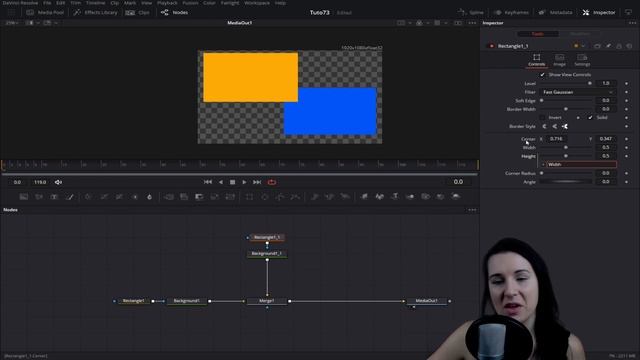
Task: Select the Background1 node
Action: (187, 301)
